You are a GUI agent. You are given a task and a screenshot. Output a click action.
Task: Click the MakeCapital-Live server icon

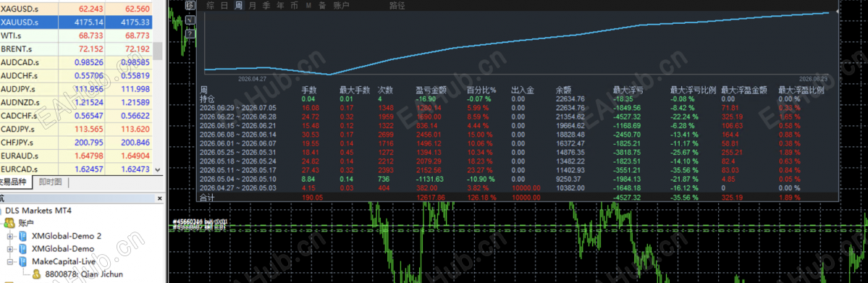(22, 261)
